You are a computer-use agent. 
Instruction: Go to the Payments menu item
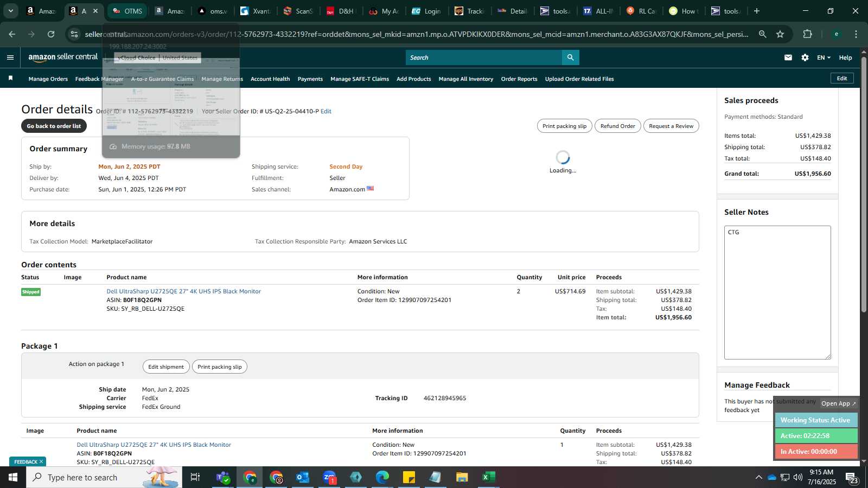[310, 79]
